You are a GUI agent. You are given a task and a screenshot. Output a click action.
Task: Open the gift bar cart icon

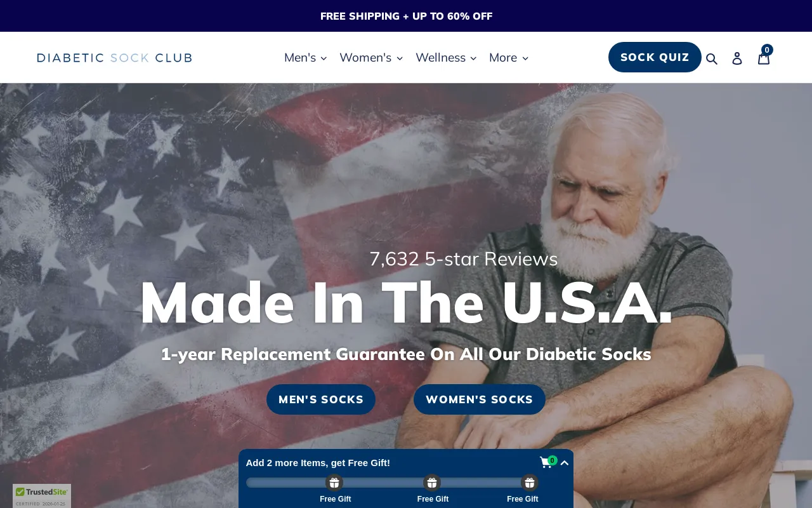click(x=547, y=462)
